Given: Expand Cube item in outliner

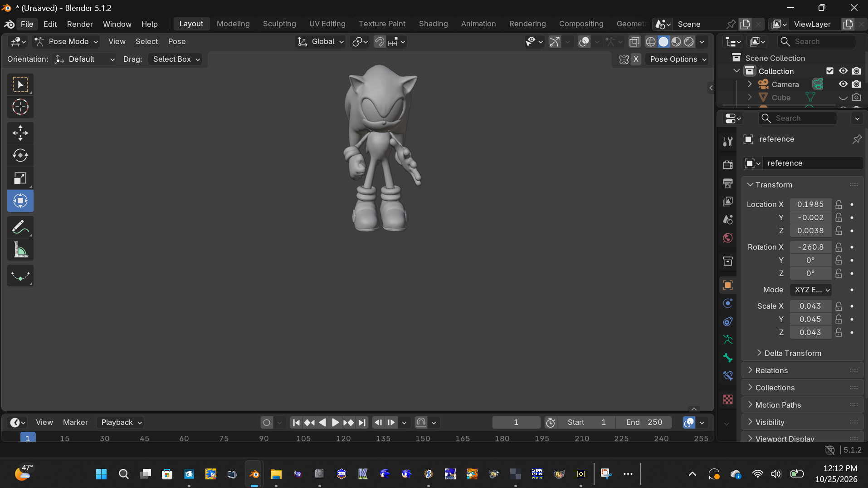Looking at the screenshot, I should [x=750, y=97].
